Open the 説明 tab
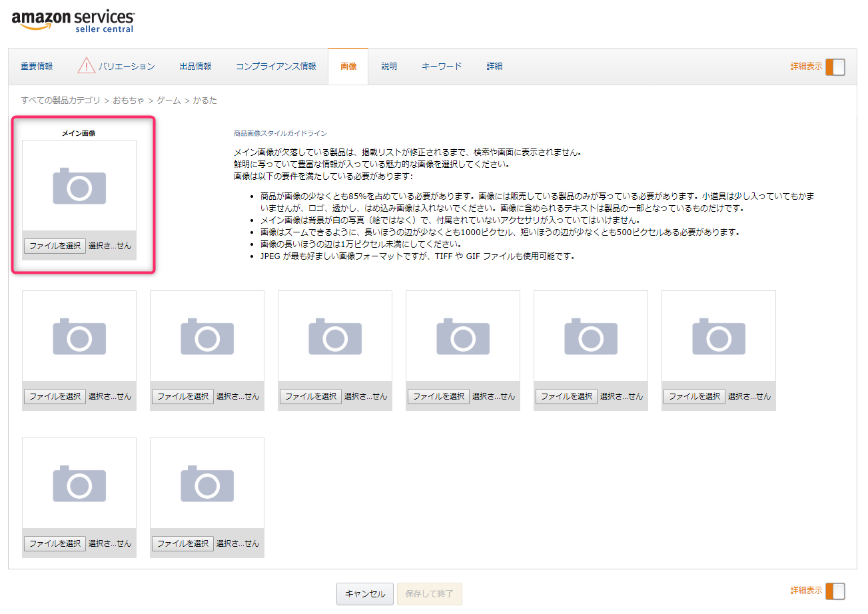Viewport: 868px width, 614px height. (x=389, y=67)
